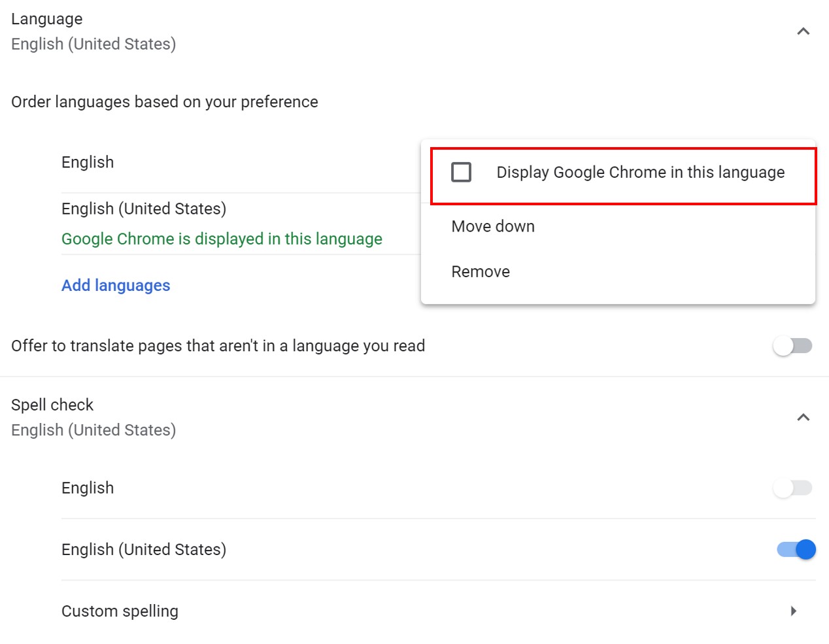Viewport: 829px width, 644px height.
Task: Enable Offer to translate pages toggle
Action: tap(793, 346)
